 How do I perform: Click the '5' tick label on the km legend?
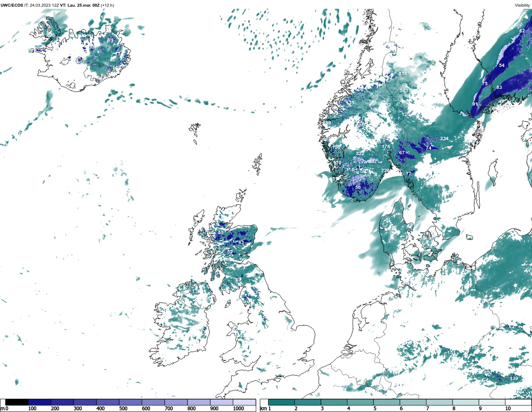(x=375, y=409)
